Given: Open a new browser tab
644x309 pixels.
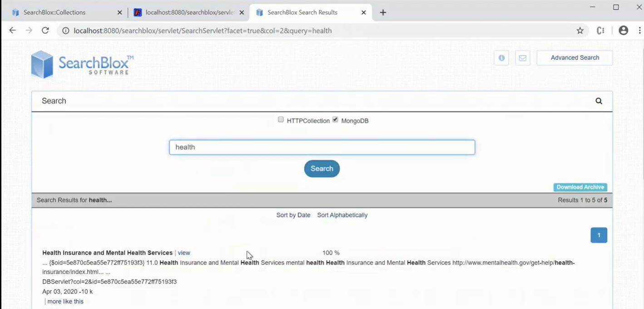Looking at the screenshot, I should 383,13.
